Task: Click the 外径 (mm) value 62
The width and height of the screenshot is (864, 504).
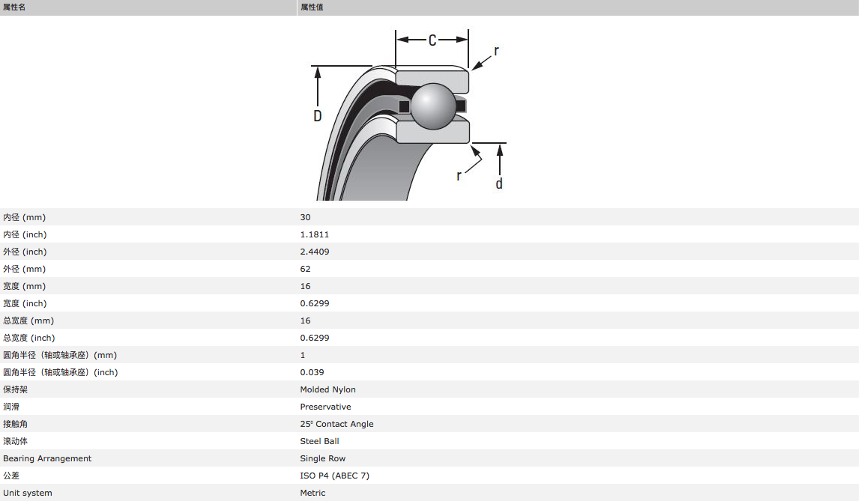Action: [305, 269]
